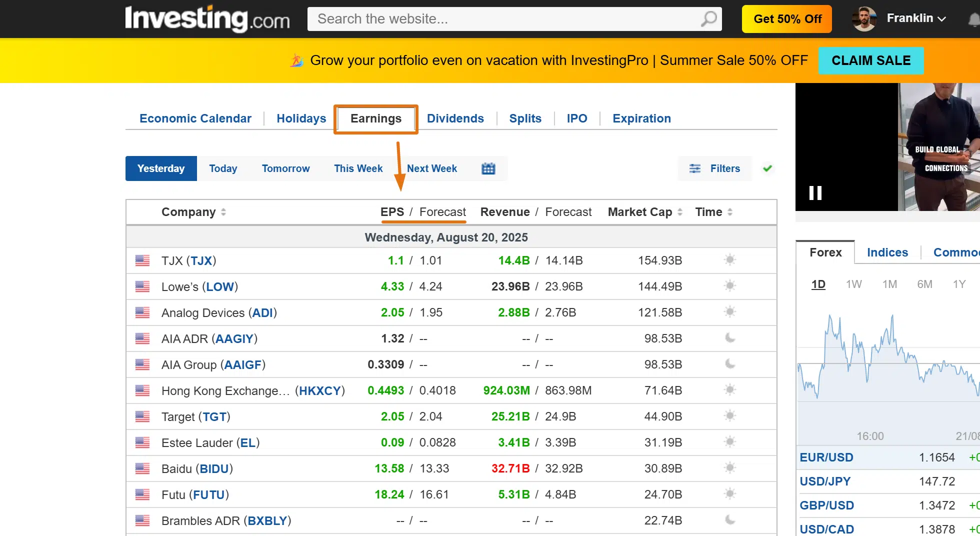
Task: Open the TJX ticker link
Action: (x=201, y=260)
